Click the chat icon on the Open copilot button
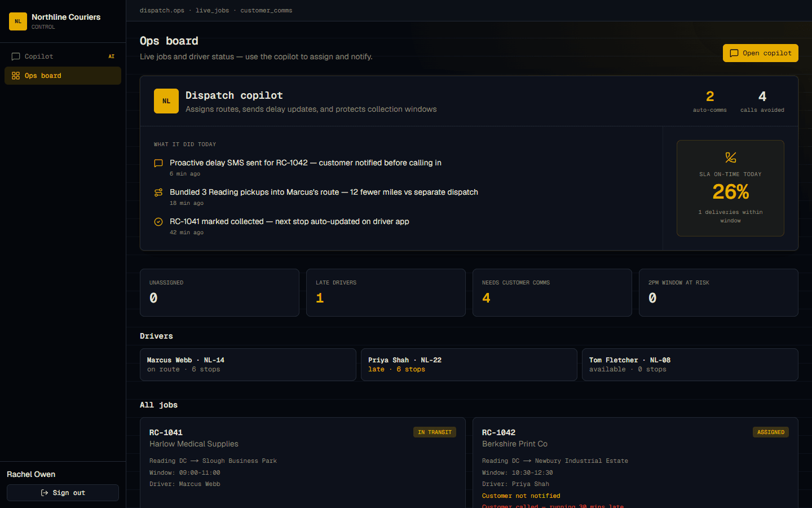The image size is (812, 508). pyautogui.click(x=734, y=53)
